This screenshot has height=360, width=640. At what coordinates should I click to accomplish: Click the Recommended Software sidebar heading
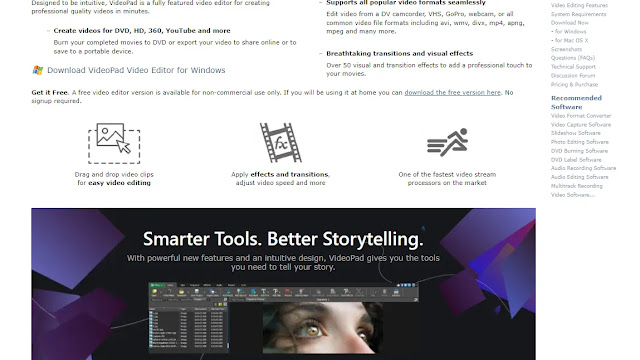[x=576, y=102]
